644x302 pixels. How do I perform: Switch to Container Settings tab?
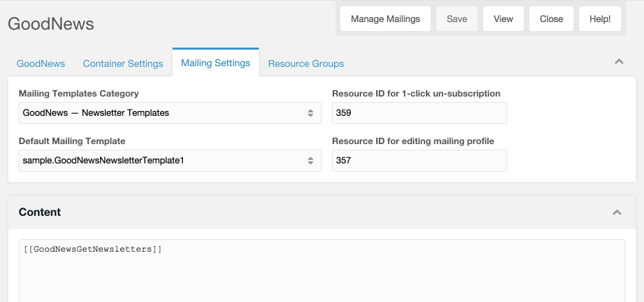click(x=123, y=63)
